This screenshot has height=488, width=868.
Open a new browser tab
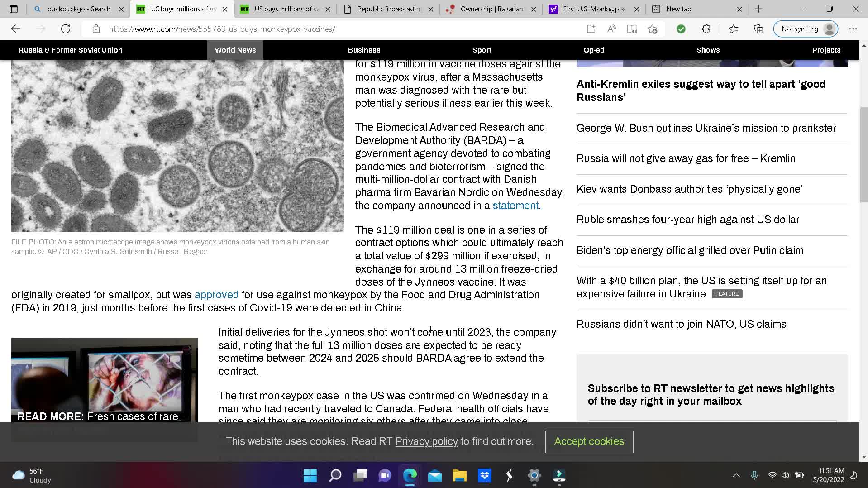point(759,9)
